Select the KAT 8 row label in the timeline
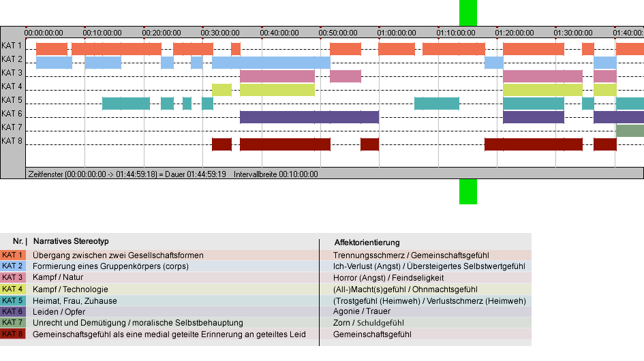Screen dimensions: 644x361 click(x=12, y=141)
